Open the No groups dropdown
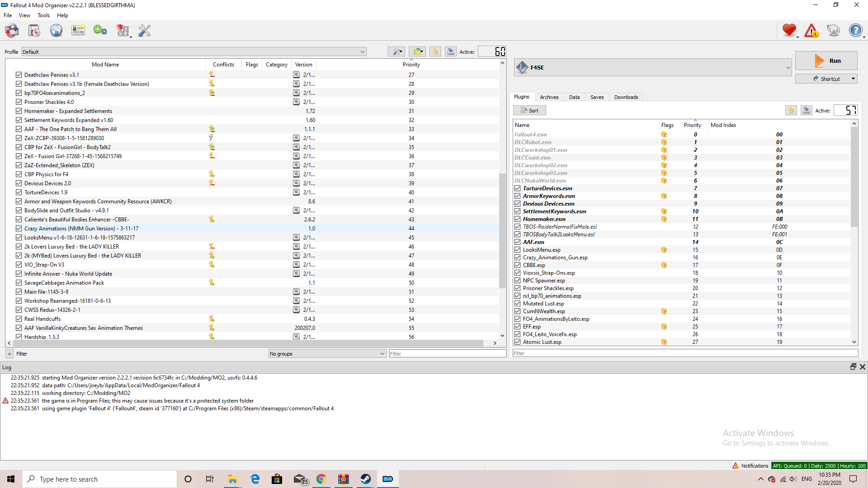 pos(327,353)
